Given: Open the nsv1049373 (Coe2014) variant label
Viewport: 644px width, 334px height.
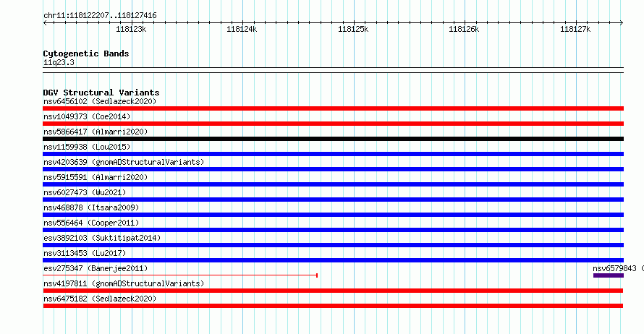Looking at the screenshot, I should [x=87, y=116].
